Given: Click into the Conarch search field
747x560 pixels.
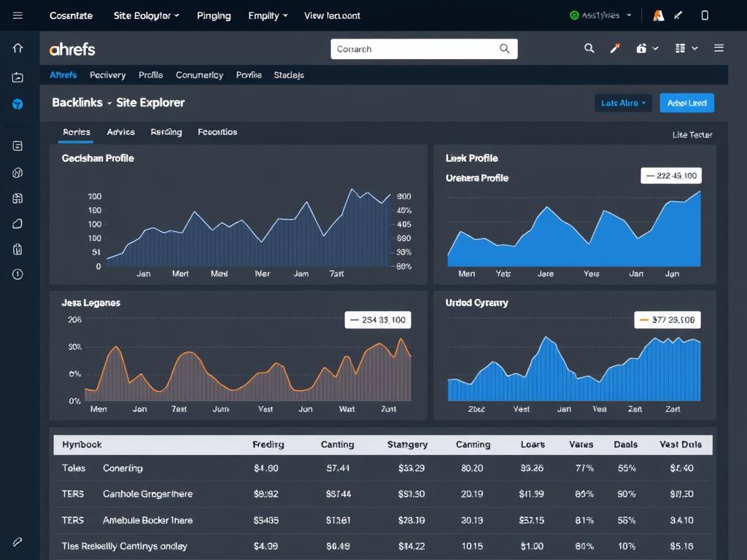Looking at the screenshot, I should [x=424, y=49].
